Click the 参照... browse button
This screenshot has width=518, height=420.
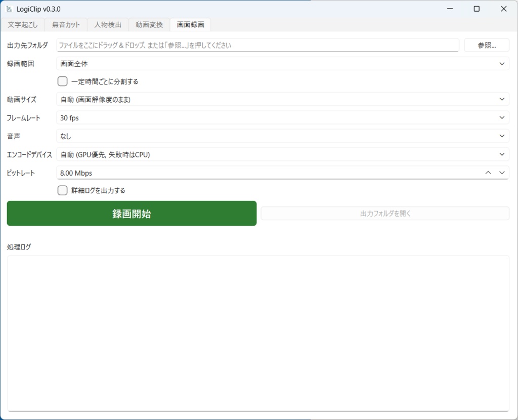pyautogui.click(x=487, y=45)
